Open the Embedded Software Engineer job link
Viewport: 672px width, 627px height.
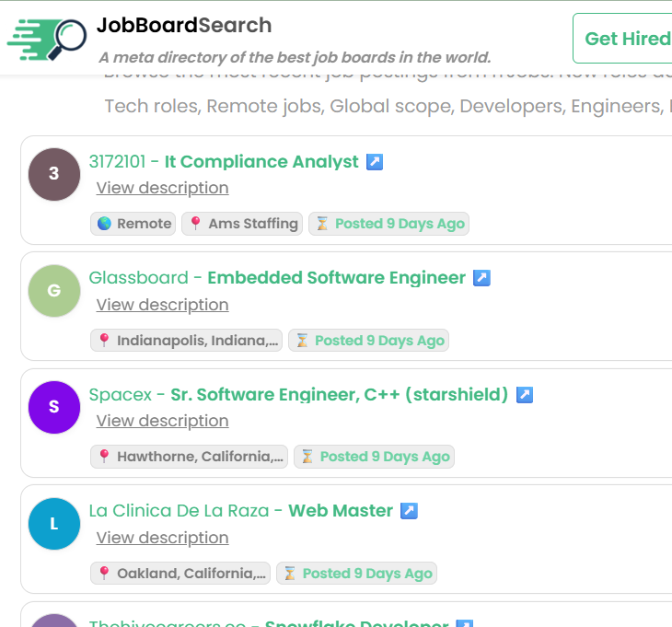336,278
